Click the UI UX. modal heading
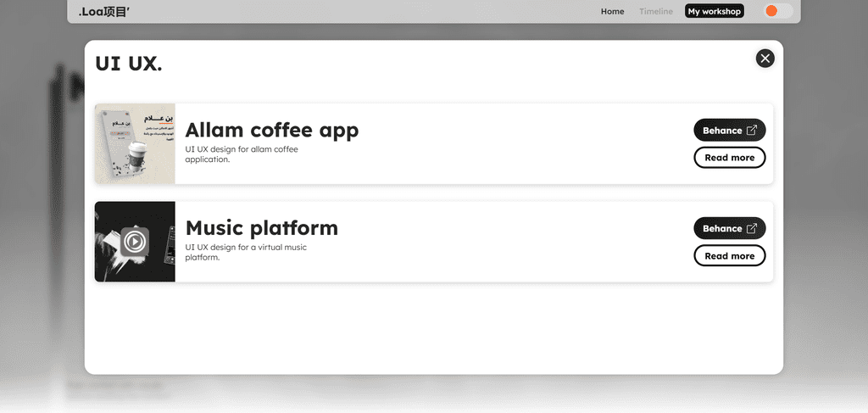The height and width of the screenshot is (413, 868). (x=128, y=64)
